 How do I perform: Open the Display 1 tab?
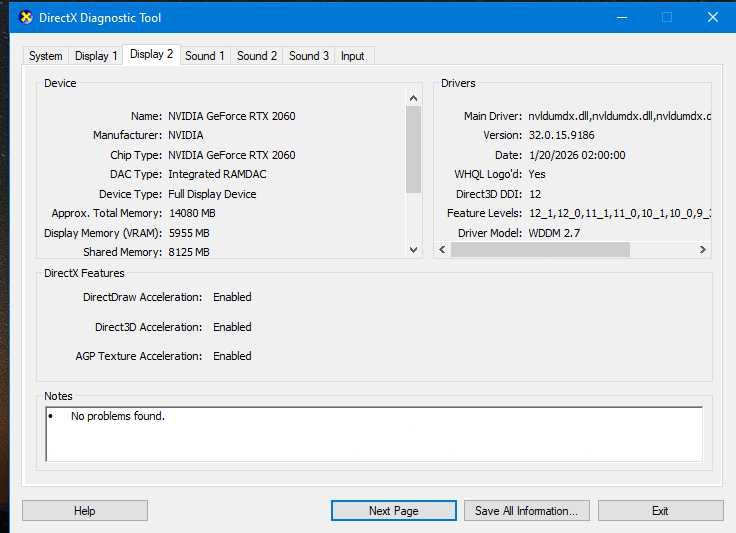[x=96, y=56]
